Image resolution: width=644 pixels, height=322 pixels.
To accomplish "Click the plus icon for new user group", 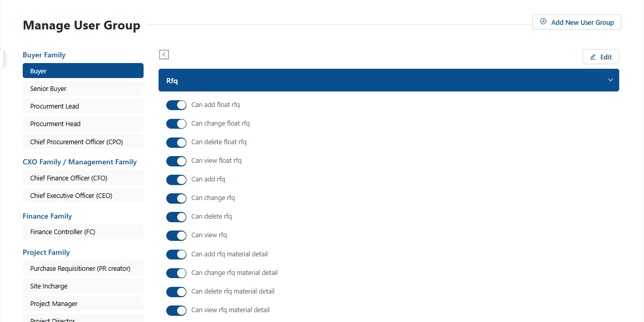I will tap(543, 22).
